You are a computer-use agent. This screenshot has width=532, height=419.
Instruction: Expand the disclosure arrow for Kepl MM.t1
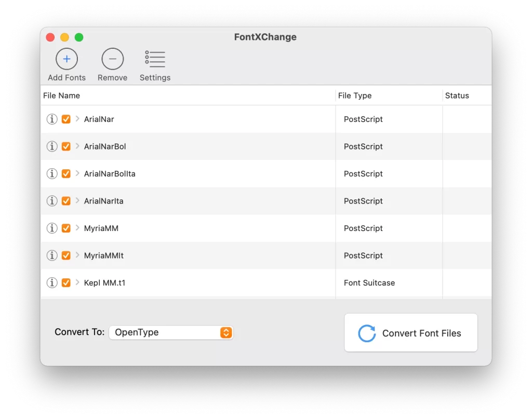pos(77,282)
